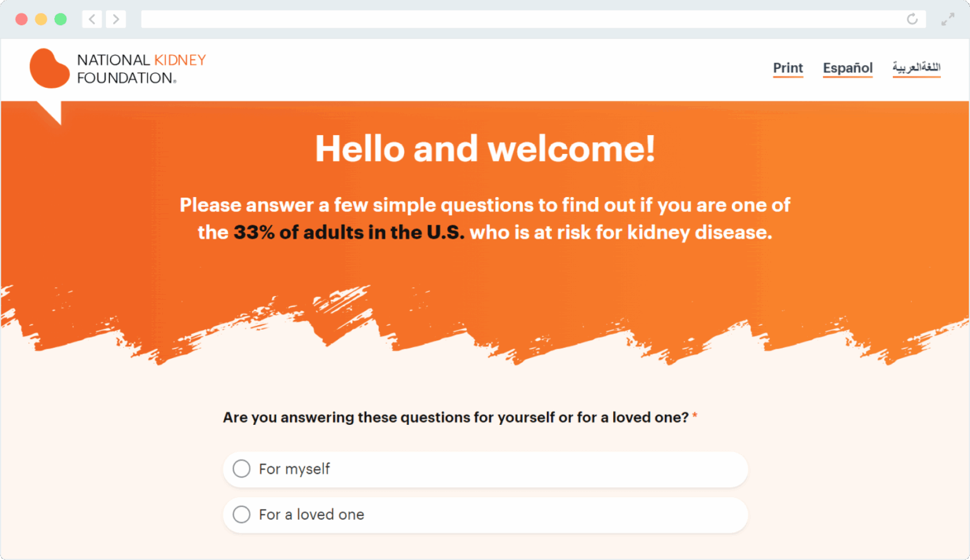Click the "For myself" option label text
Screen dimensions: 970x560
294,469
